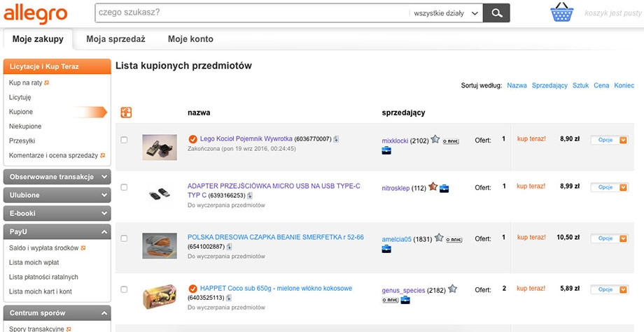The image size is (644, 332).
Task: Sort the list by Cena
Action: (x=601, y=86)
